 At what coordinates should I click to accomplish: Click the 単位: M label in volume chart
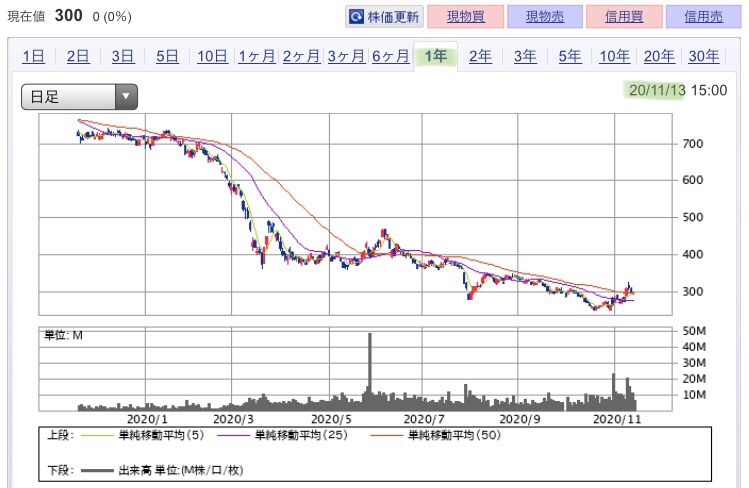[64, 335]
